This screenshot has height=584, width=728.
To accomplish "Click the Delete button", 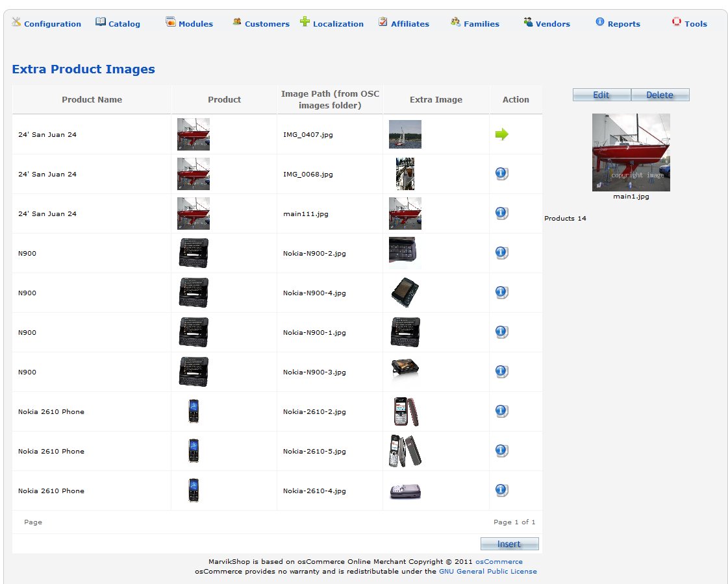I will 660,95.
